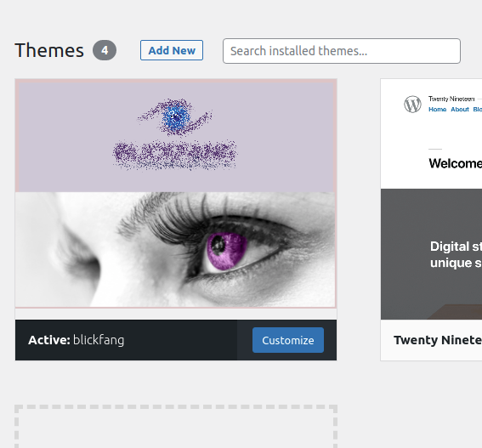
Task: Click the Twenty Nineteen theme name
Action: tap(438, 340)
